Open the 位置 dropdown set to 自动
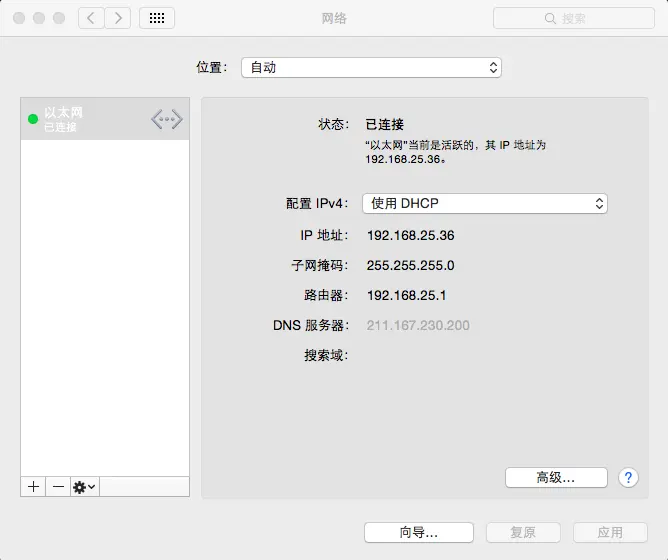The height and width of the screenshot is (560, 668). click(x=371, y=67)
